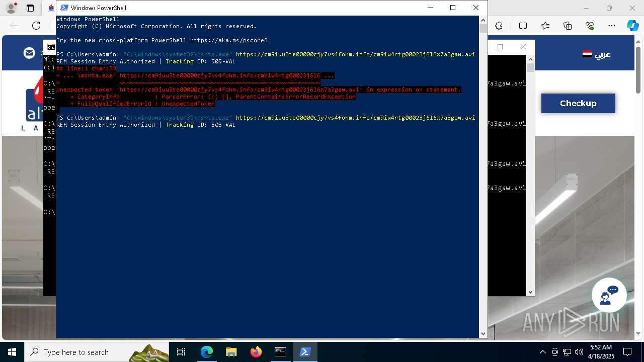The height and width of the screenshot is (362, 644).
Task: Click the PowerShell scrollbar thumb
Action: point(483,28)
